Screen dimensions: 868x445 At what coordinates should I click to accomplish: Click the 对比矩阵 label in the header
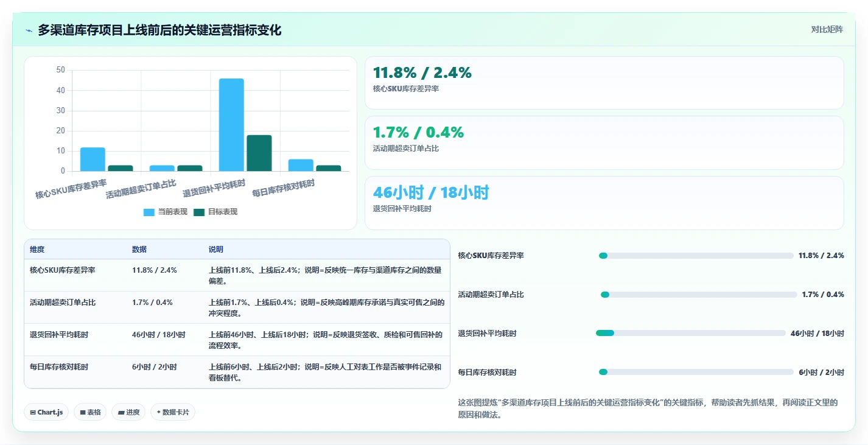point(827,29)
